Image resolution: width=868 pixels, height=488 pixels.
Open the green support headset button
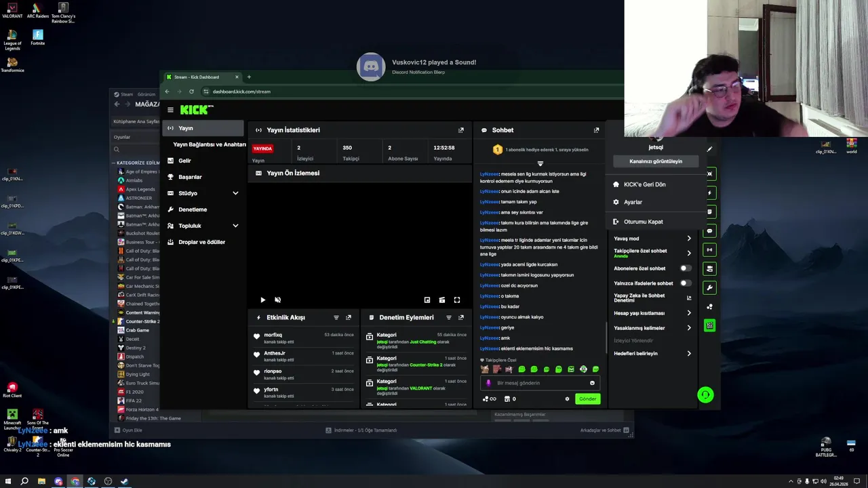point(705,394)
